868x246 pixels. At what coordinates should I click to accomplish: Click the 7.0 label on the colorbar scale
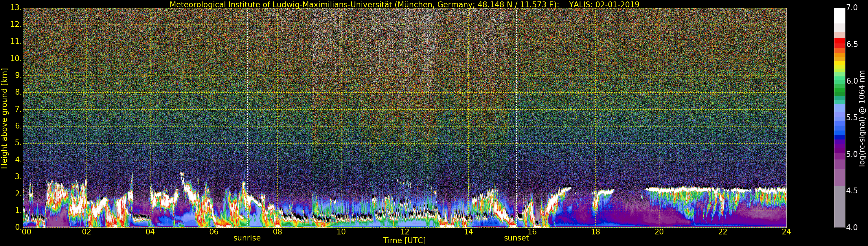[x=852, y=8]
